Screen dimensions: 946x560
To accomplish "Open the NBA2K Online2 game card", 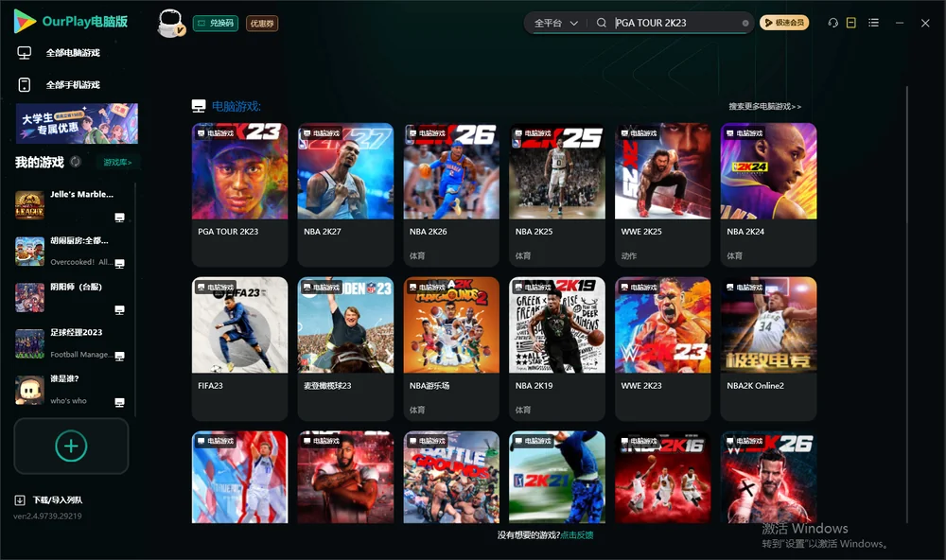I will (768, 348).
